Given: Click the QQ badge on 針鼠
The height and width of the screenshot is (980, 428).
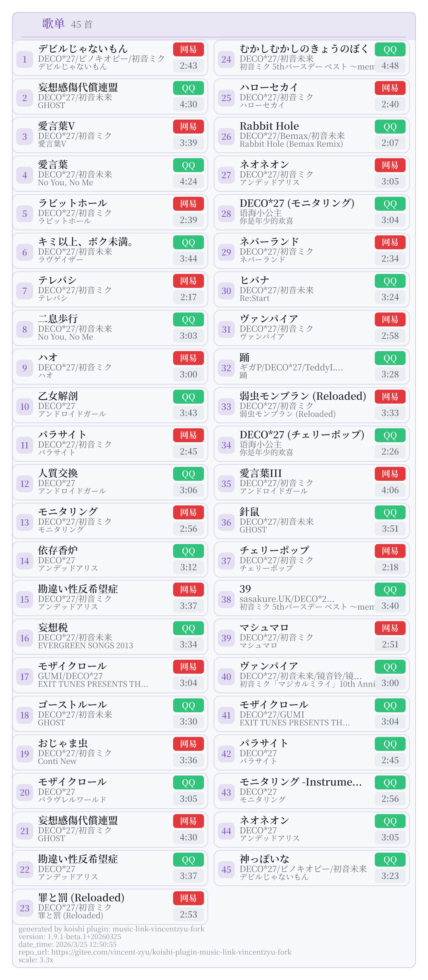Looking at the screenshot, I should [390, 512].
